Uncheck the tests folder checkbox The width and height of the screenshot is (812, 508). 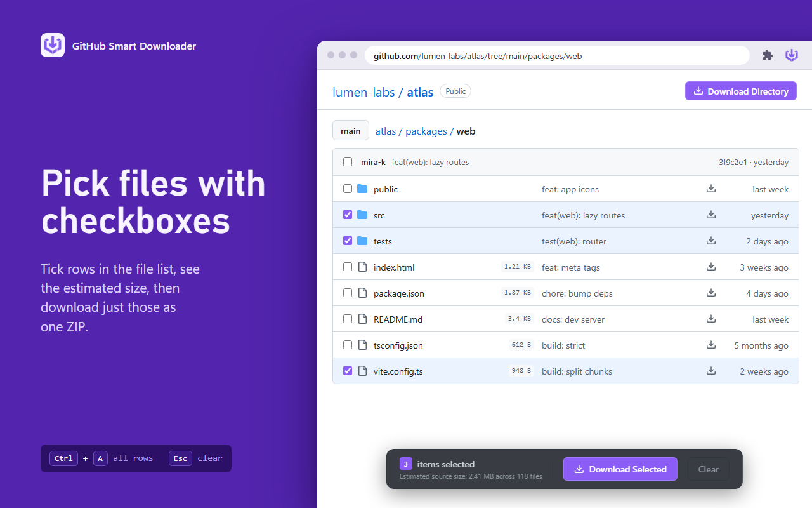348,241
